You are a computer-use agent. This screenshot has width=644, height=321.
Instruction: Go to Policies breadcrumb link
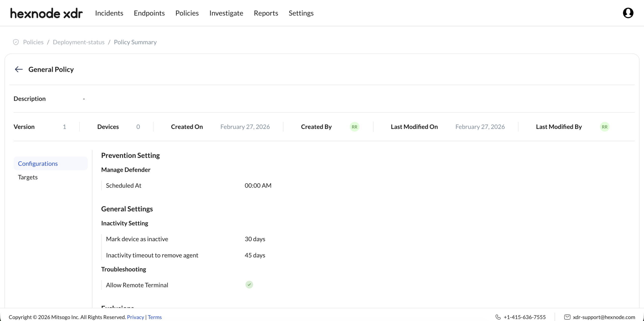(x=33, y=42)
